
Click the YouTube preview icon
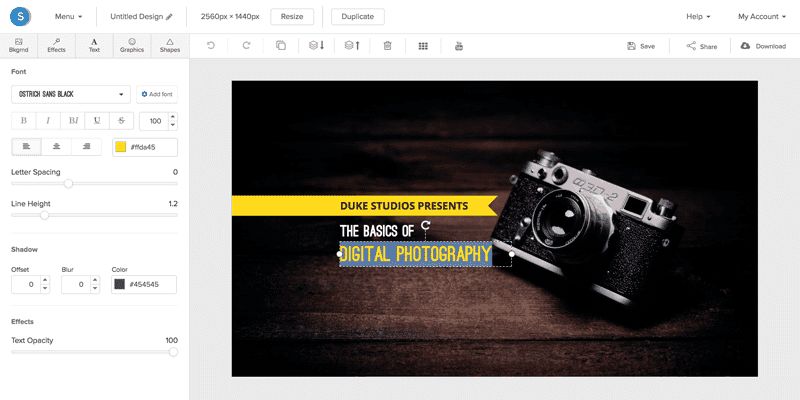click(459, 46)
